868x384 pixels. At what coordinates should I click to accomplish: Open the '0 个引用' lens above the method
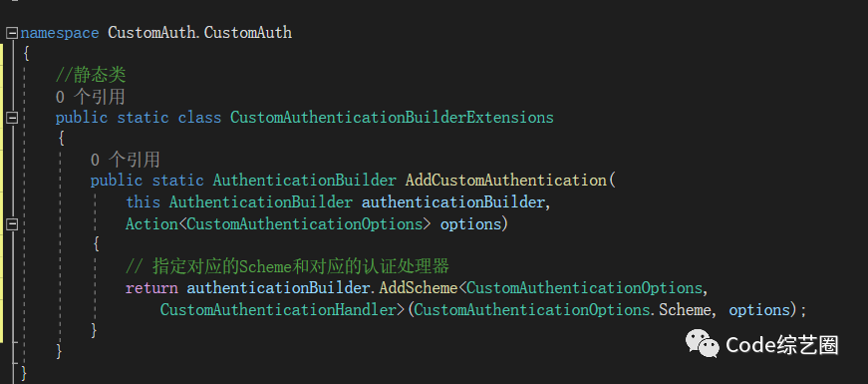click(126, 161)
